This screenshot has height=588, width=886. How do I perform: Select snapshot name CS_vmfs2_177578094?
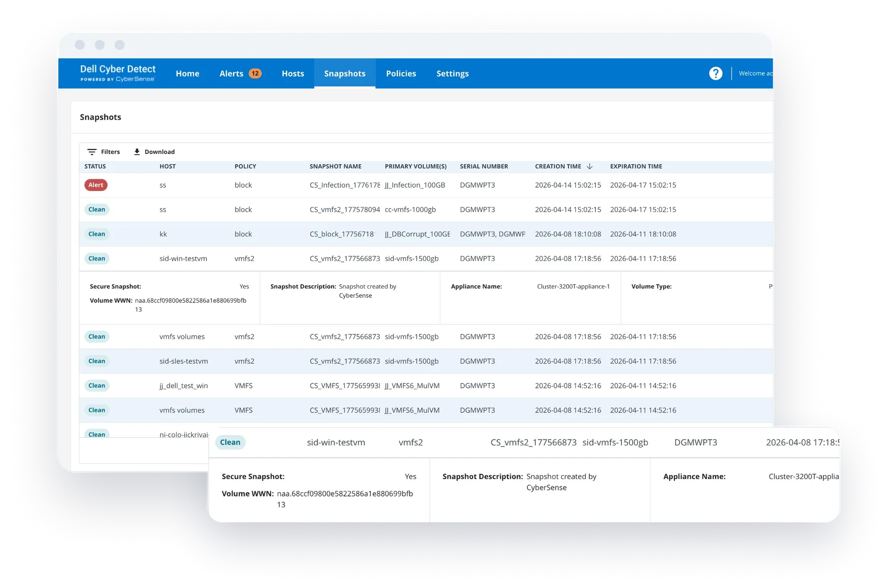coord(345,210)
